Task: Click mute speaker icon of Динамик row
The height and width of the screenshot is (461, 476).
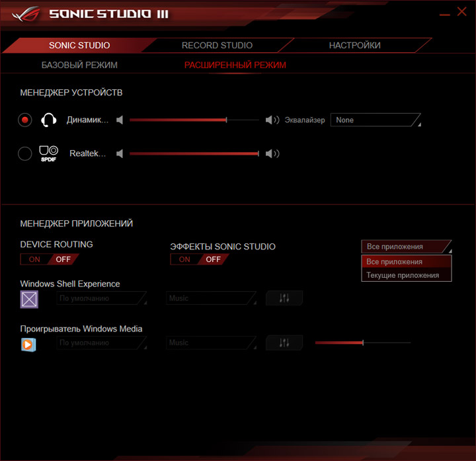Action: point(120,120)
